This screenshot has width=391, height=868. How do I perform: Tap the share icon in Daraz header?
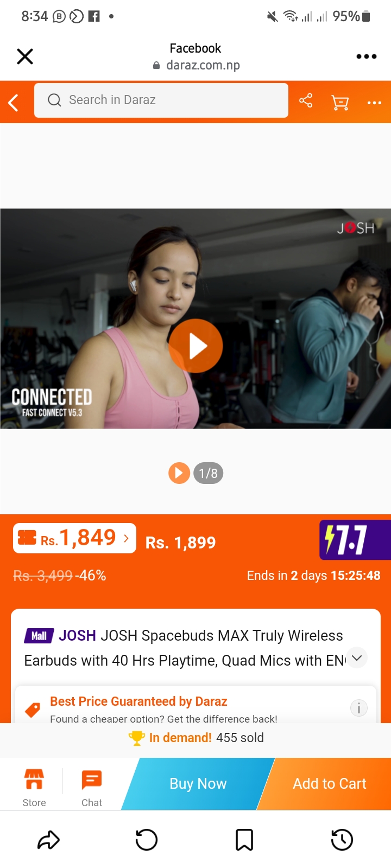[306, 100]
